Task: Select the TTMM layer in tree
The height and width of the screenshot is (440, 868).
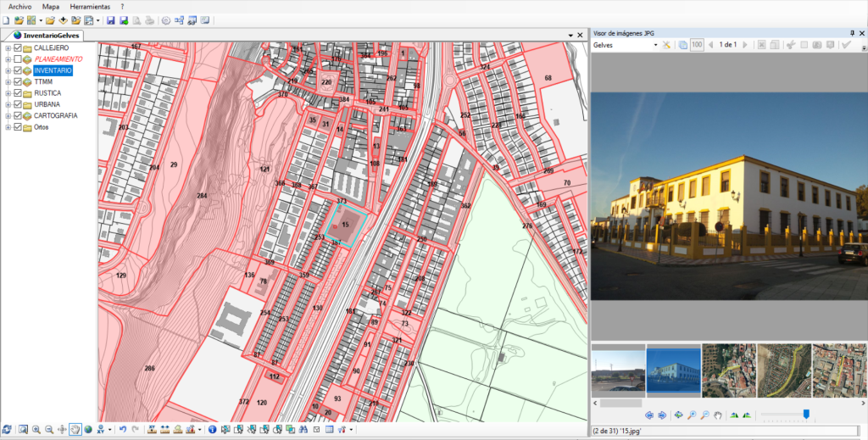Action: 44,82
